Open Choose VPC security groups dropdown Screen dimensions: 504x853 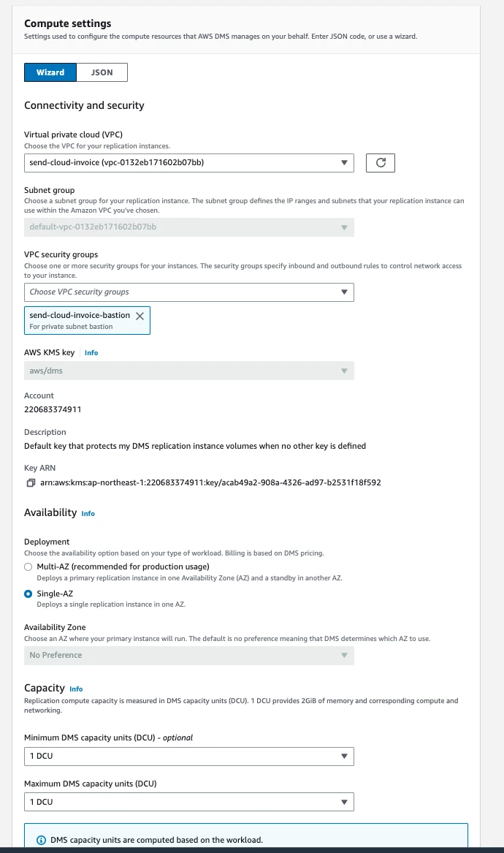189,292
